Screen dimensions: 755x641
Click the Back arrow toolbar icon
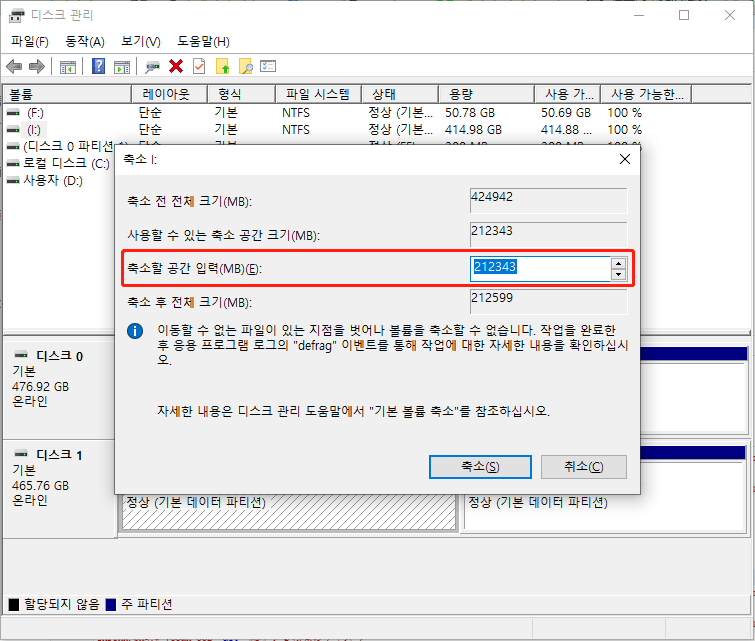click(14, 67)
